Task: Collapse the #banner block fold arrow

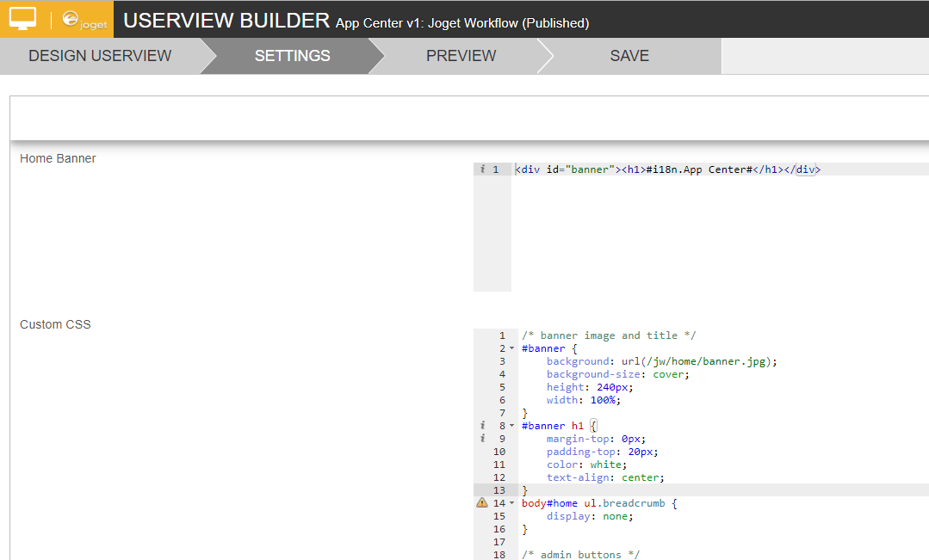Action: (511, 348)
